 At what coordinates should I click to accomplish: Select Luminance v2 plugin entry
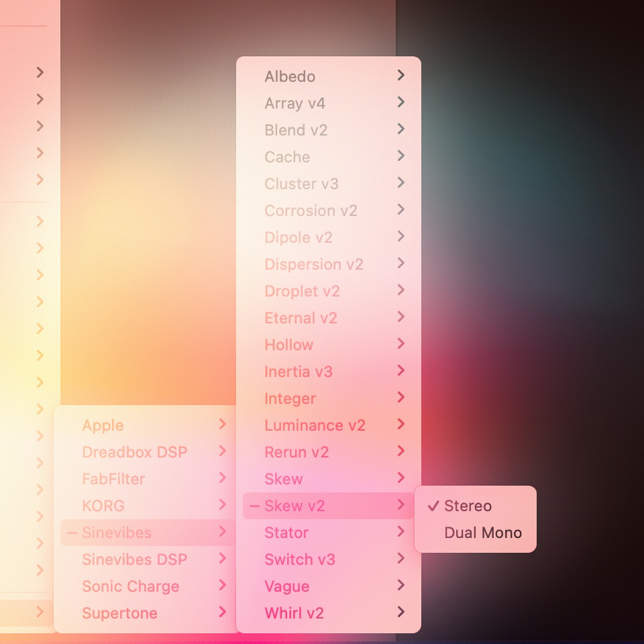click(328, 425)
